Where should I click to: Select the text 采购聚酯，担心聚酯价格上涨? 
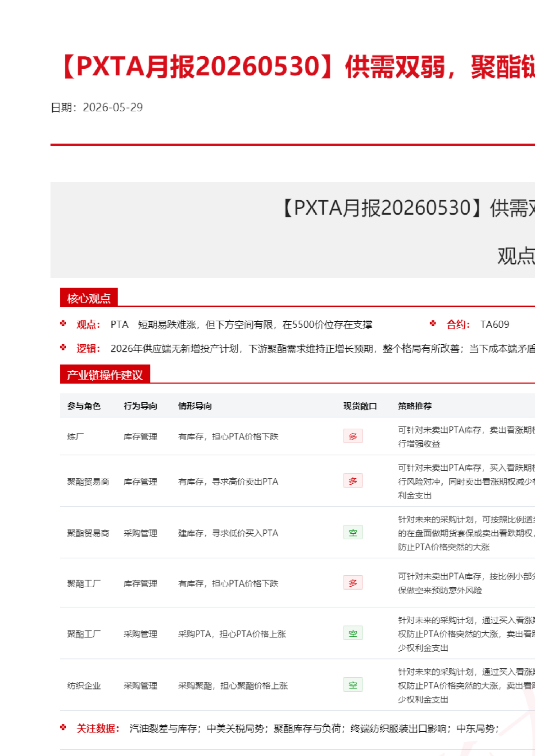click(233, 686)
